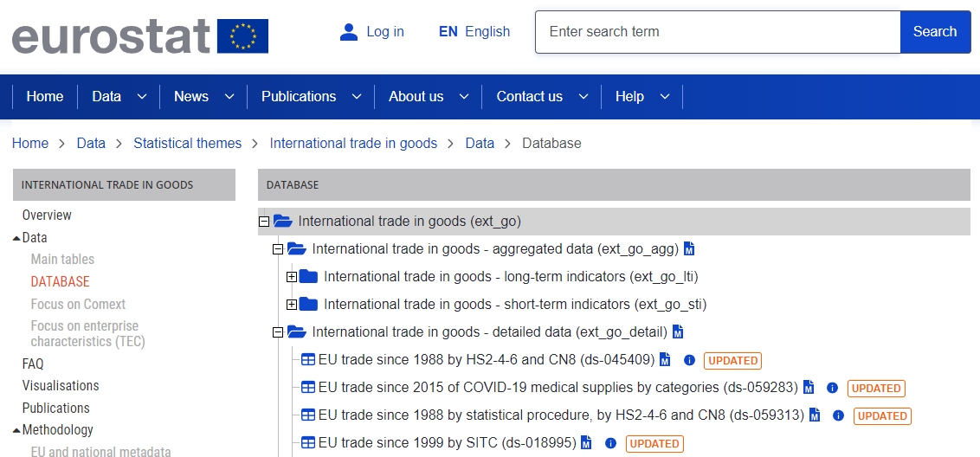This screenshot has width=980, height=457.
Task: Click the Log in link
Action: coord(385,31)
